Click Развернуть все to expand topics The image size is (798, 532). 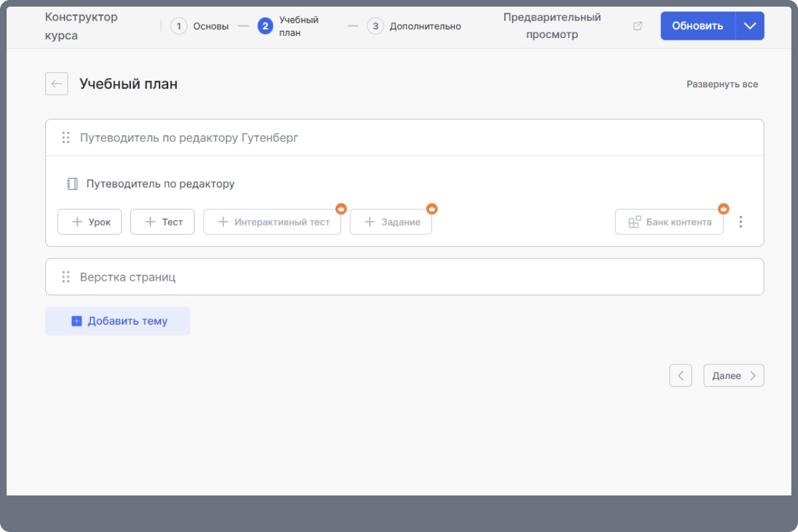click(722, 84)
